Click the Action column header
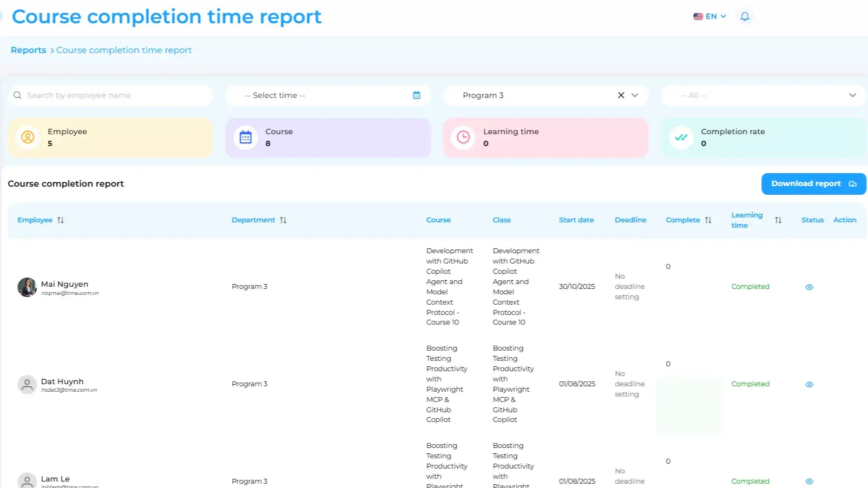Screen dimensions: 868x488 845,220
